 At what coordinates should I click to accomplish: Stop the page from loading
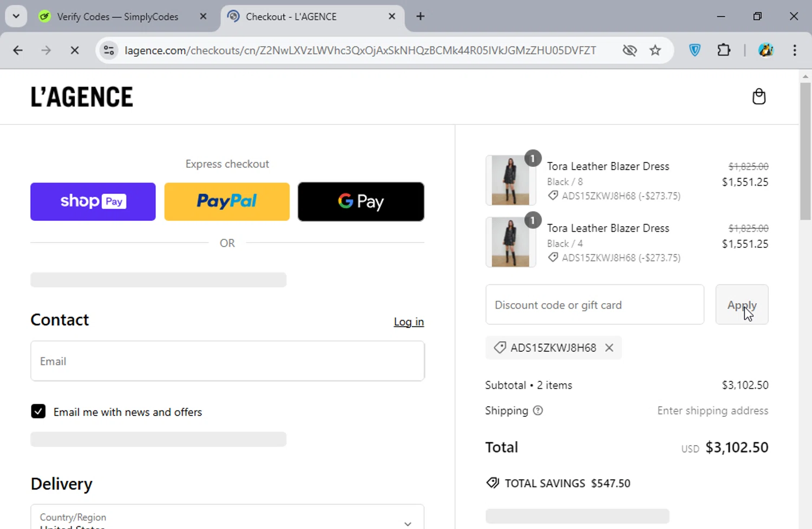75,50
